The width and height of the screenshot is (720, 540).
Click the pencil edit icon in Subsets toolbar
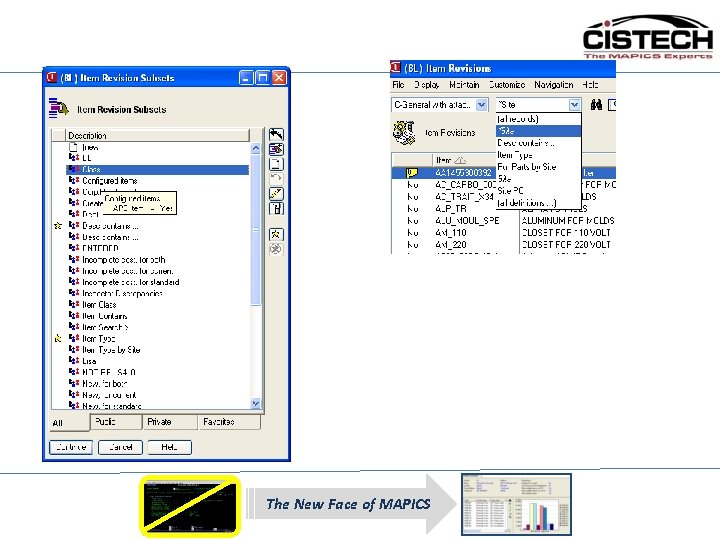click(x=276, y=194)
